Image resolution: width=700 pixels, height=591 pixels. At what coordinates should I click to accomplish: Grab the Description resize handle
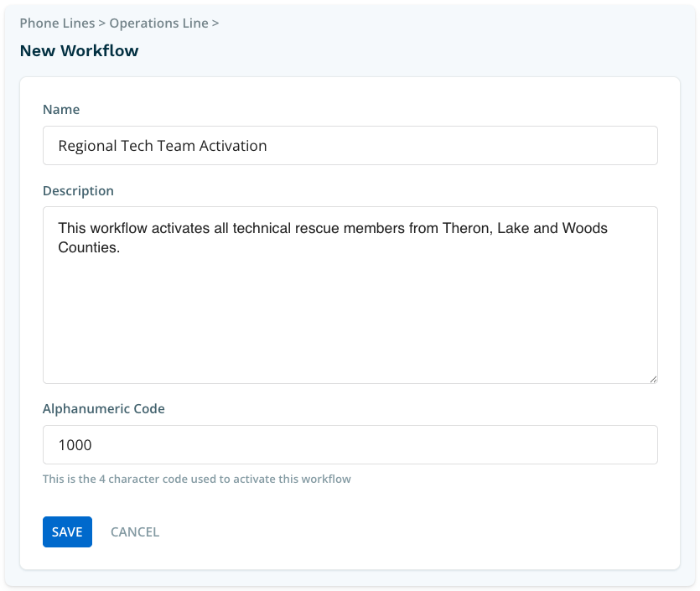[653, 380]
